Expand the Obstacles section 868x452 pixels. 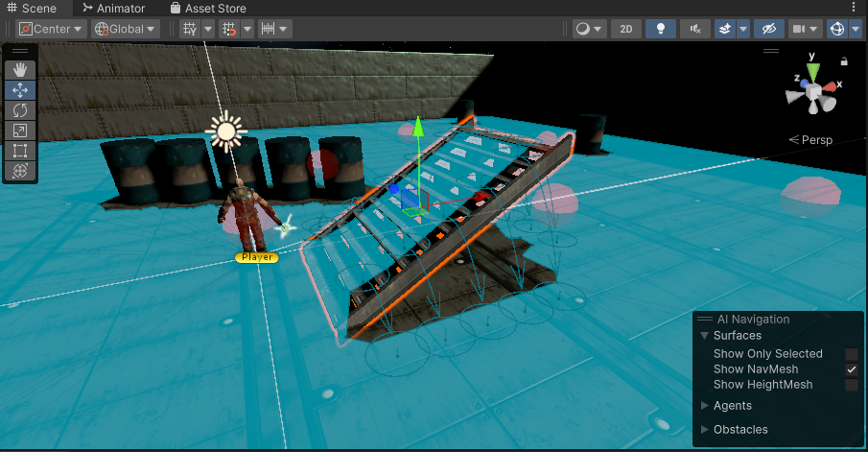click(x=705, y=429)
